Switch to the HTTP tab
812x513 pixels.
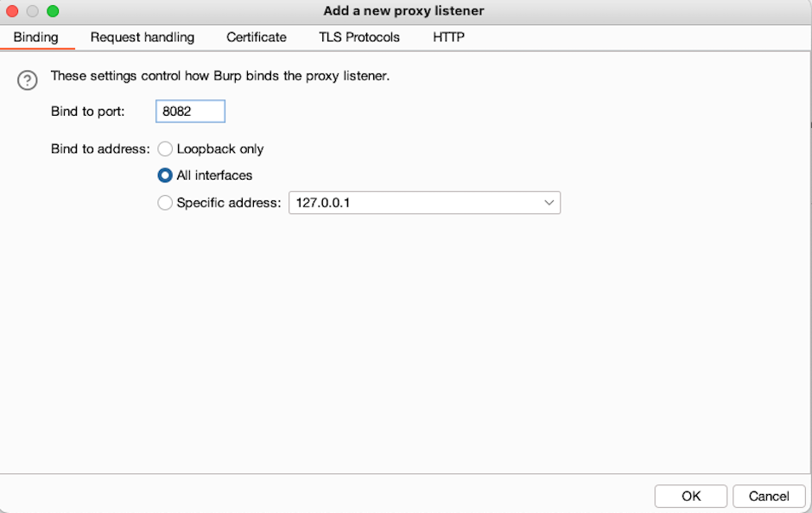tap(448, 37)
